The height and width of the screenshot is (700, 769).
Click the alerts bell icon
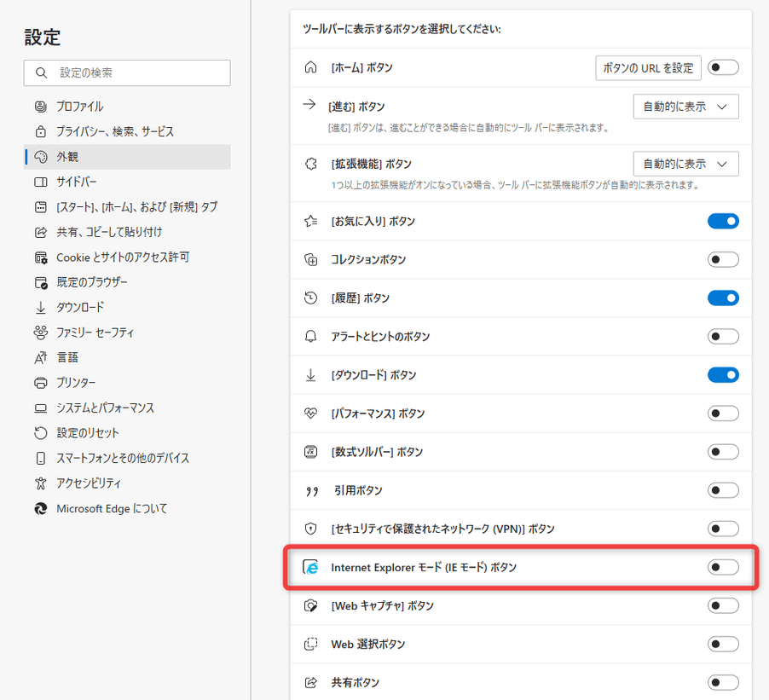310,337
